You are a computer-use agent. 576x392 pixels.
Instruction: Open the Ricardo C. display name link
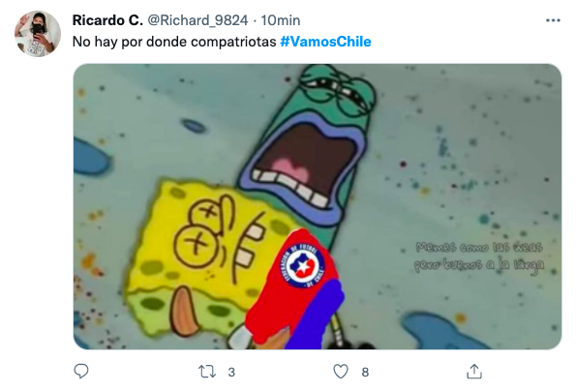click(x=107, y=20)
